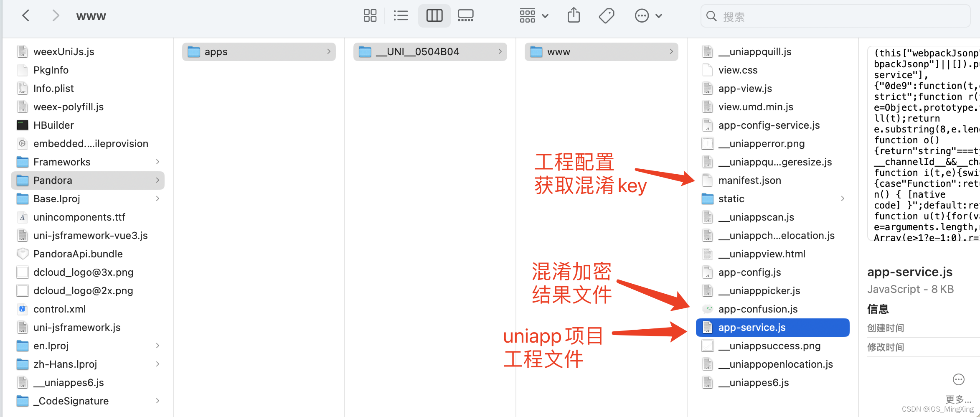
Task: Switch to gallery view
Action: pos(465,16)
